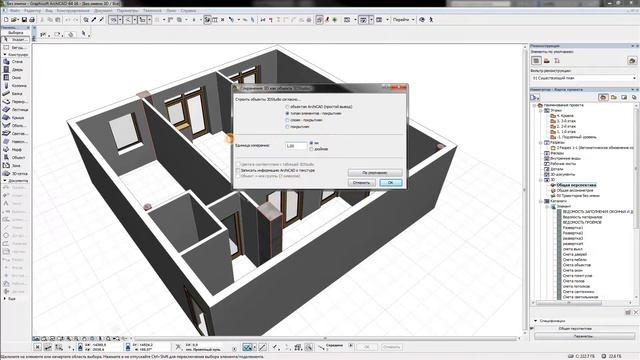Open the Project Map view in Navigator
Viewport: 640px width, 360px height.
point(603,97)
